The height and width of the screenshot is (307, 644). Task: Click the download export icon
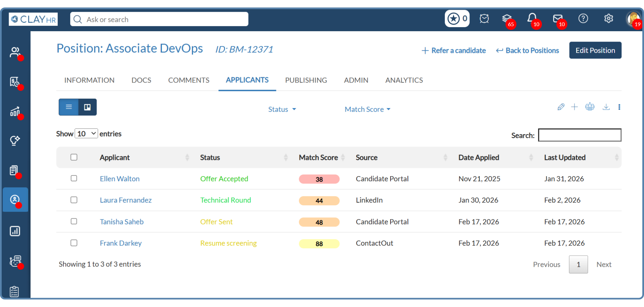[606, 107]
